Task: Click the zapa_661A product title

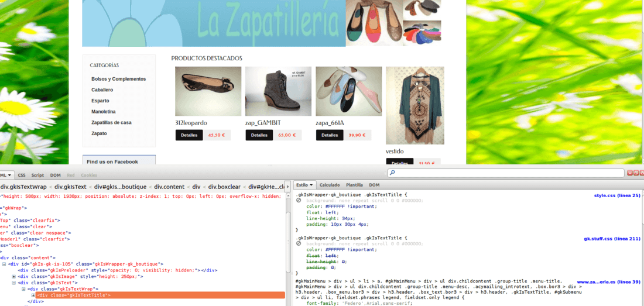Action: click(330, 123)
